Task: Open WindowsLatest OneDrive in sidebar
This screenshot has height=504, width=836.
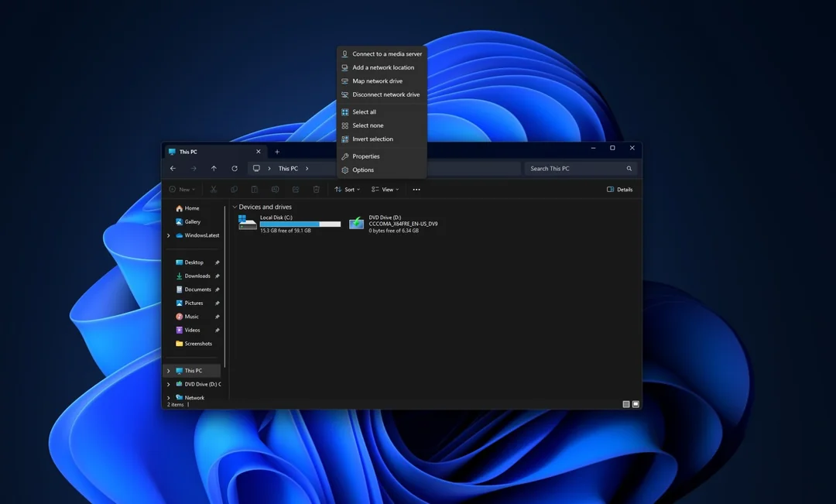Action: coord(197,235)
